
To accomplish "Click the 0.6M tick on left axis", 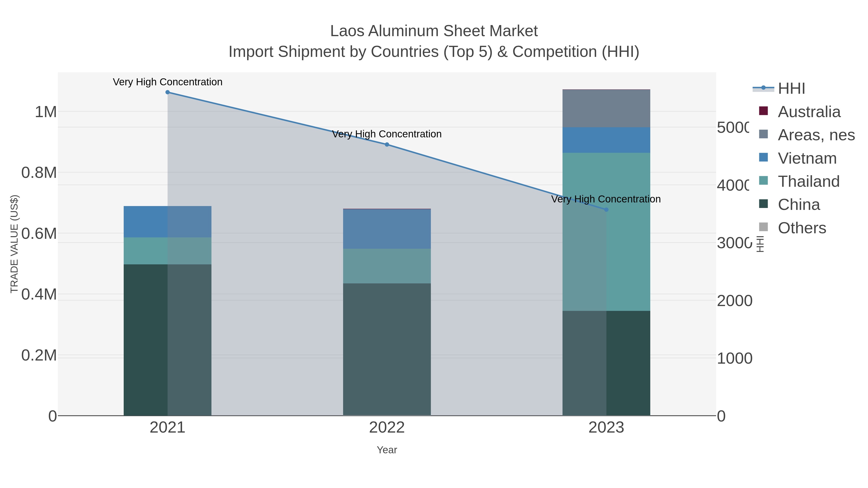I will click(39, 234).
